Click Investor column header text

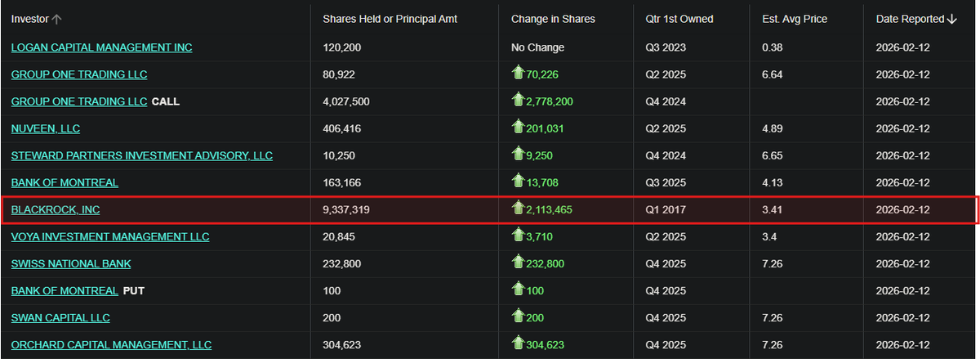click(30, 19)
